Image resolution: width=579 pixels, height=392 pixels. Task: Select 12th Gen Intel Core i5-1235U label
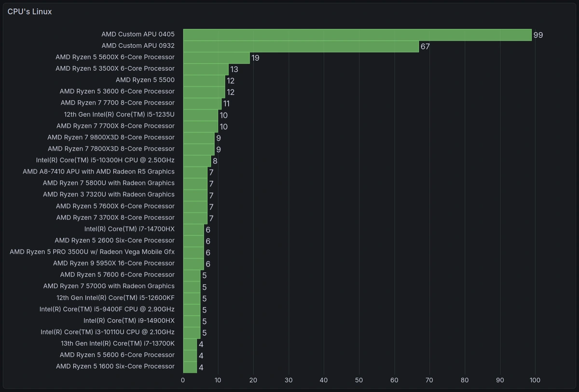119,115
